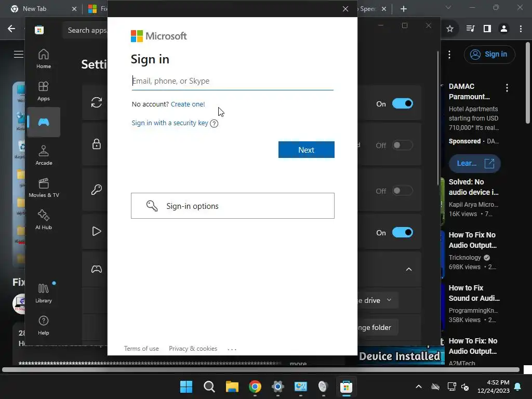The height and width of the screenshot is (399, 532).
Task: Enable the Off toggle beside padlock row
Action: click(403, 145)
